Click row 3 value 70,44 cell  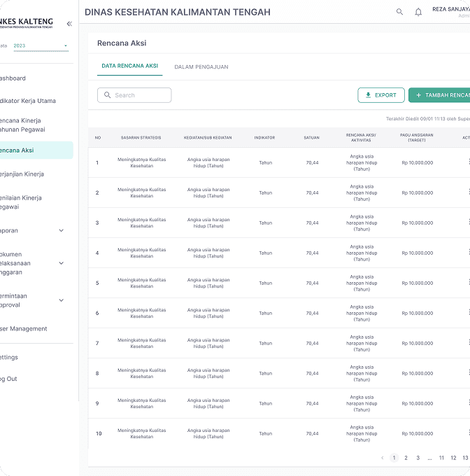coord(313,223)
